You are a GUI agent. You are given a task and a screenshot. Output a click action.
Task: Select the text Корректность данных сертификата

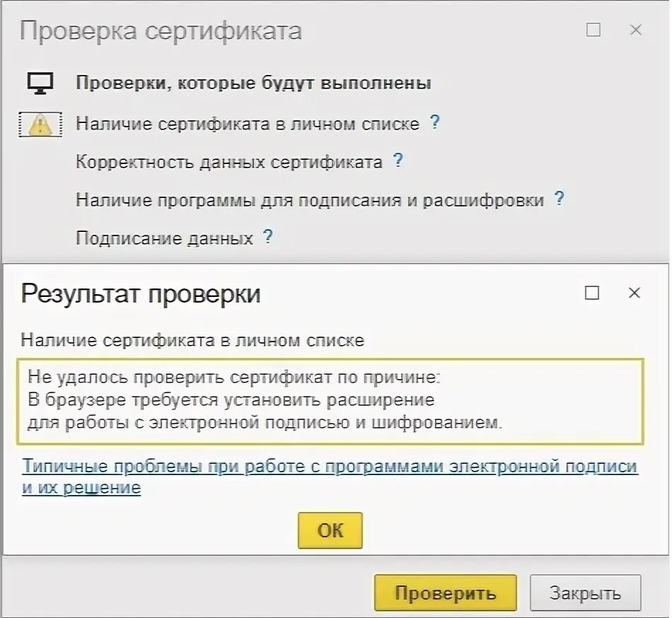229,163
